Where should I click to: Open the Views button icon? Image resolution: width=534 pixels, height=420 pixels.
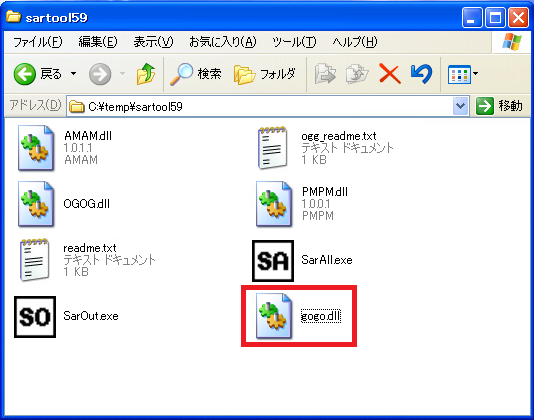tap(459, 74)
